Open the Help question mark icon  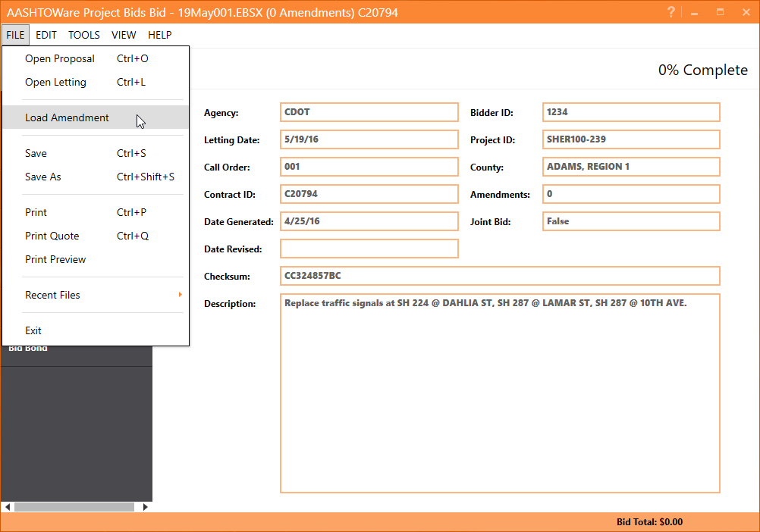[x=670, y=12]
